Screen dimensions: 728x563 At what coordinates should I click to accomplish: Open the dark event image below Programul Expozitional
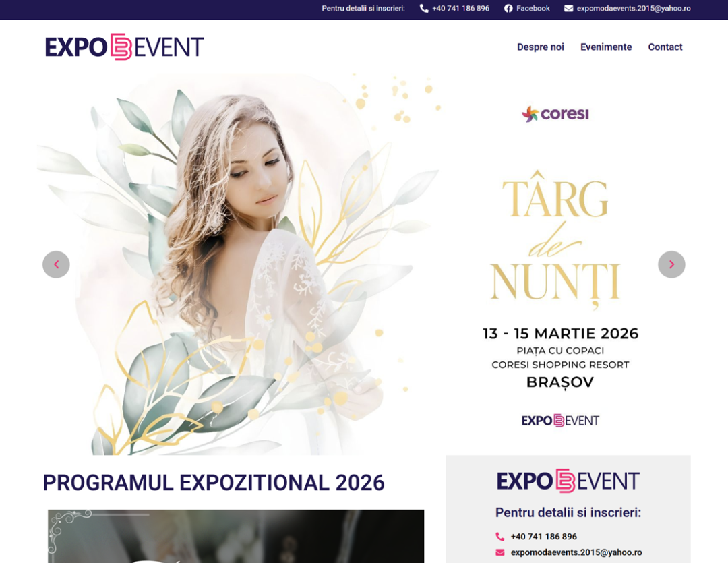click(236, 536)
